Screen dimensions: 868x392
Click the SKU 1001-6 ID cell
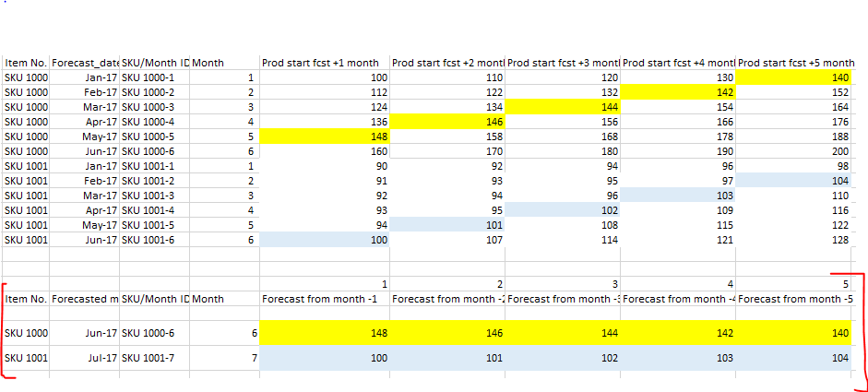154,240
